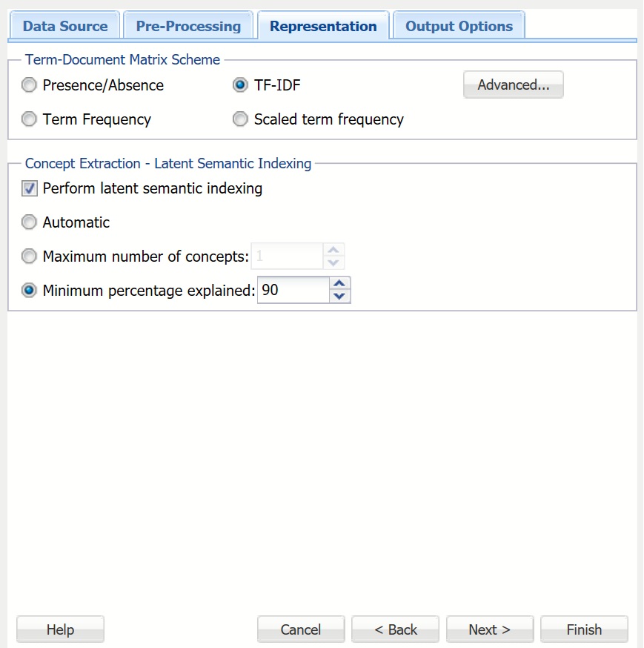The width and height of the screenshot is (644, 648).
Task: Click the Help button
Action: (60, 629)
